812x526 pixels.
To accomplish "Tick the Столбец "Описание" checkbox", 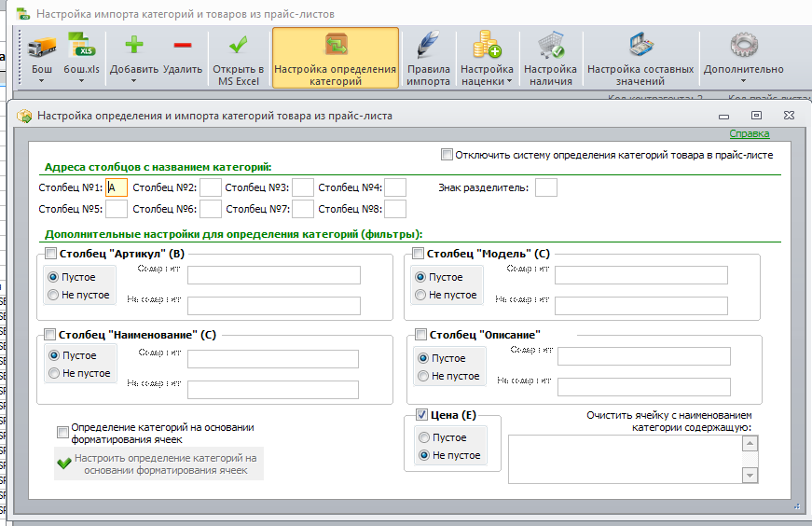I will [x=420, y=335].
